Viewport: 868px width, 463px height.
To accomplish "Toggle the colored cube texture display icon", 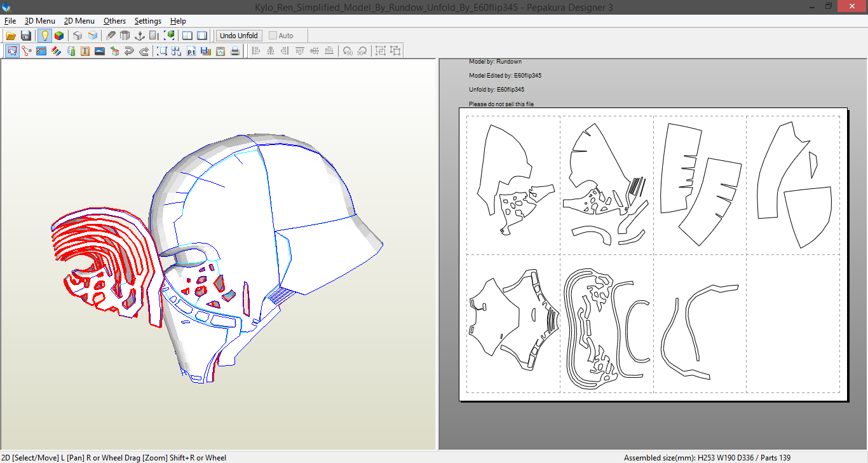I will pos(59,36).
